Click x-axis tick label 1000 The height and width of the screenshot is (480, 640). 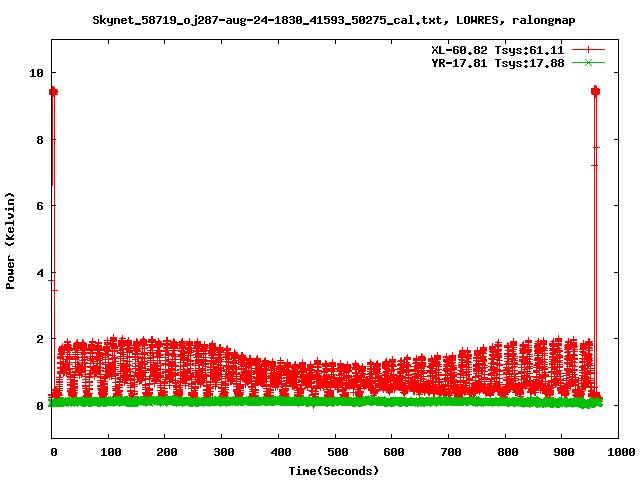tap(621, 452)
